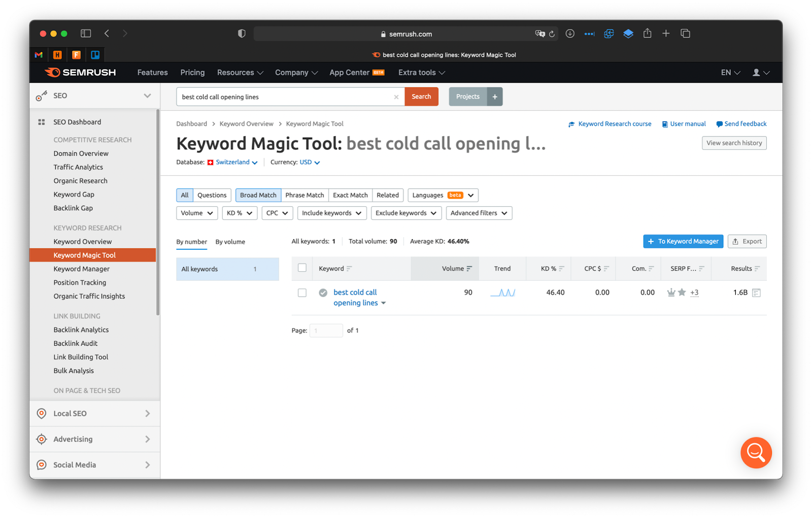Add a project with plus button
The height and width of the screenshot is (518, 812).
click(x=495, y=96)
